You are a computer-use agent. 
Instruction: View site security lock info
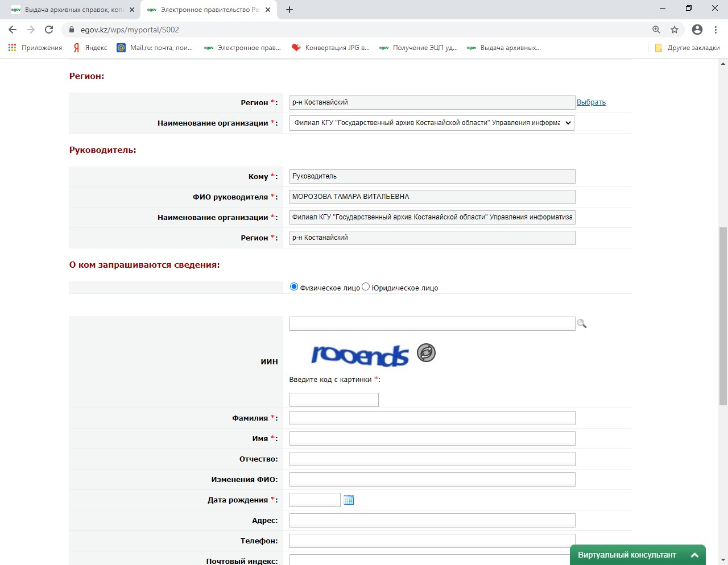(x=72, y=30)
